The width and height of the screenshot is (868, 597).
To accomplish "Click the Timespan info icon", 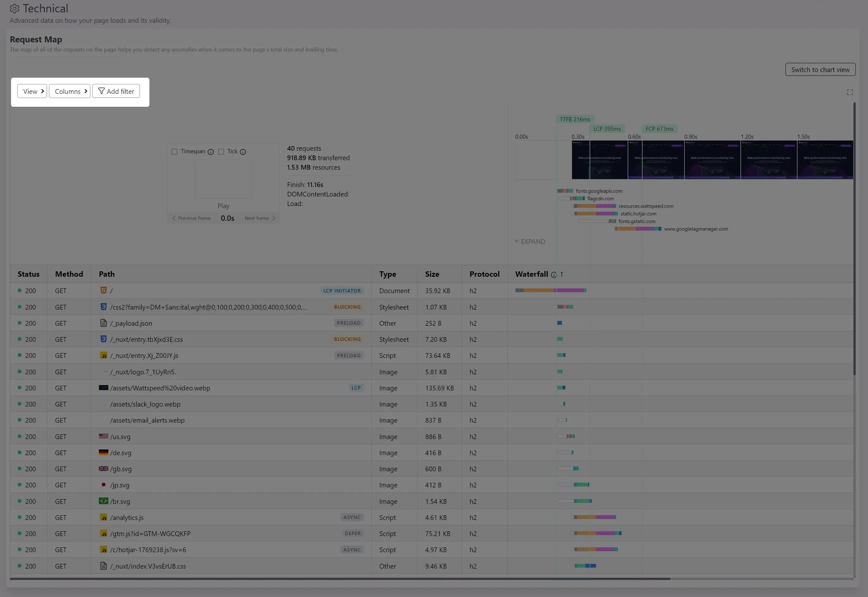I will [211, 152].
